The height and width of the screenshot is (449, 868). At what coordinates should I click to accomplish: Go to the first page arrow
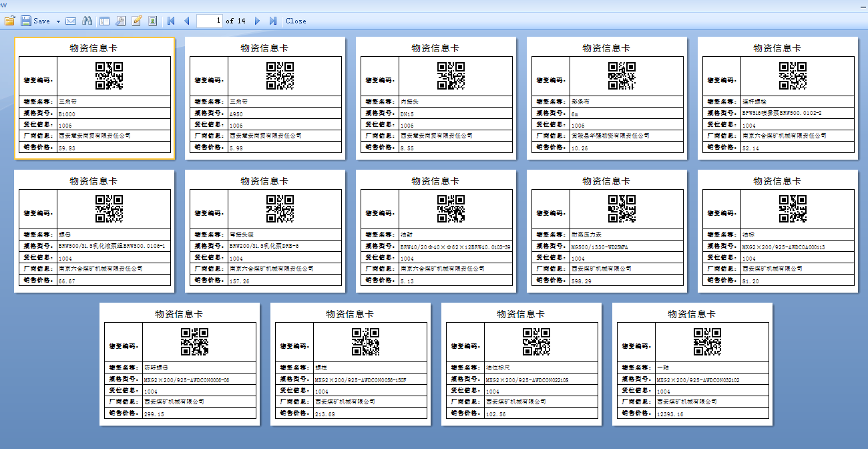[x=171, y=21]
